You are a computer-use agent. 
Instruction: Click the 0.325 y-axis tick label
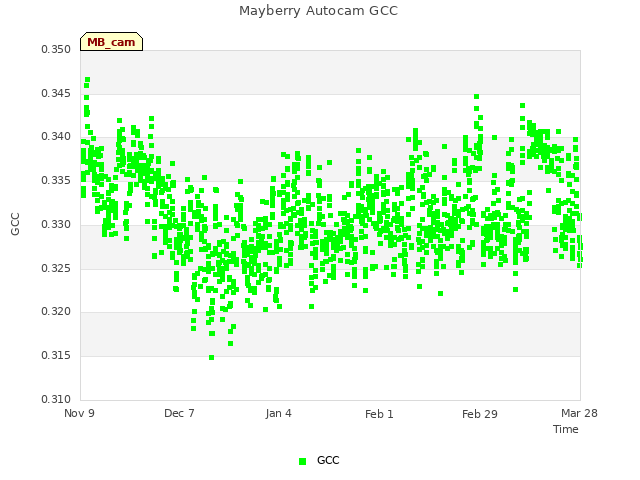[56, 269]
